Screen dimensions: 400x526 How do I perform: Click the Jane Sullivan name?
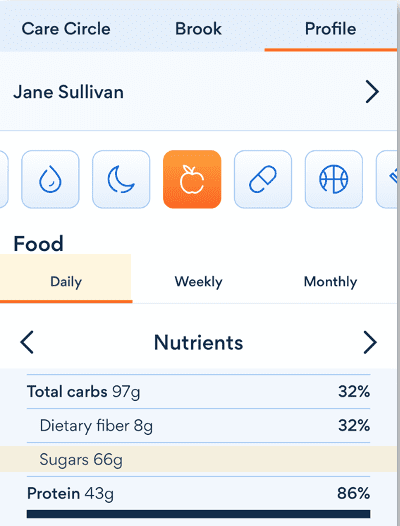coord(68,92)
